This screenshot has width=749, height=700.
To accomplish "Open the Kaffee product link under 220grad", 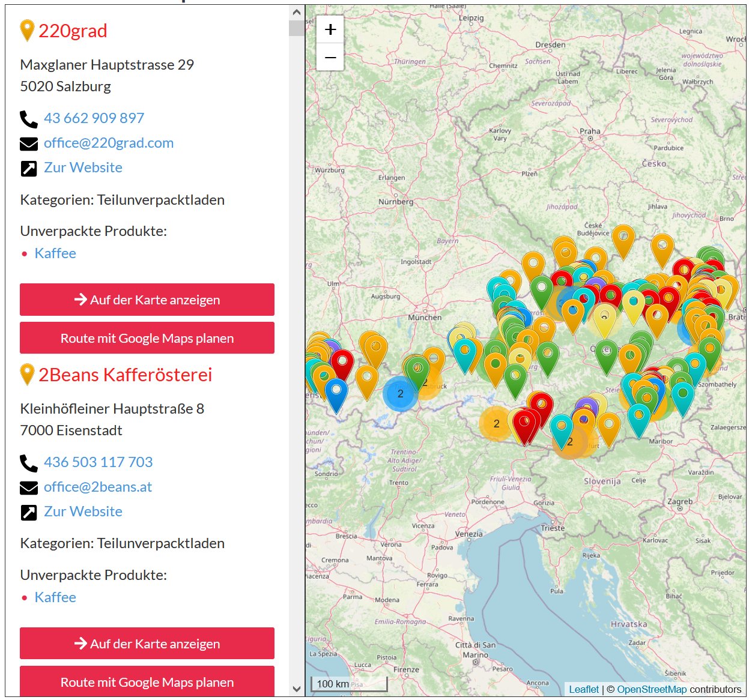I will coord(55,253).
